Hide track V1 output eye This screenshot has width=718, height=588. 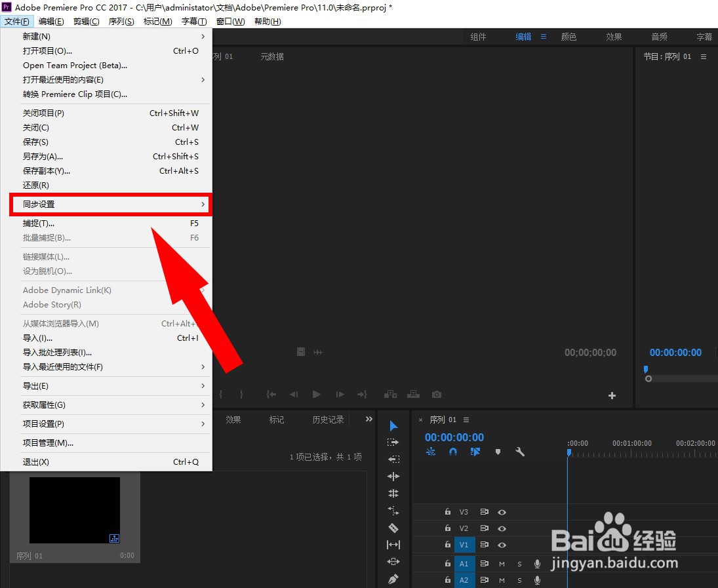pos(502,545)
